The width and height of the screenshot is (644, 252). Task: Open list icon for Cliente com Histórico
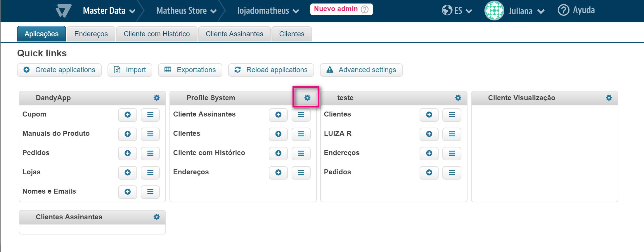coord(301,153)
